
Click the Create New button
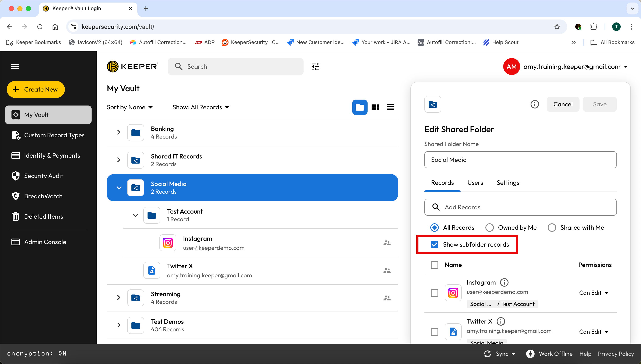(x=36, y=89)
